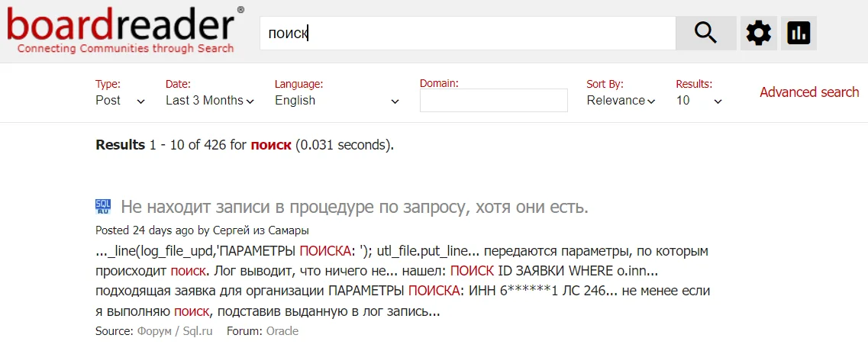Open the bar chart statistics icon
Viewport: 868px width, 351px height.
pos(799,34)
